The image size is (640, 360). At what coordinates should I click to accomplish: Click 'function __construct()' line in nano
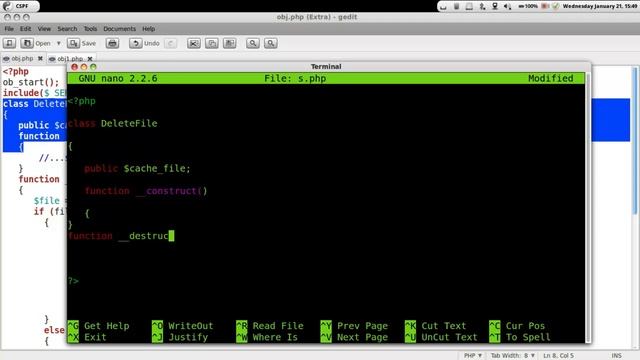click(146, 191)
